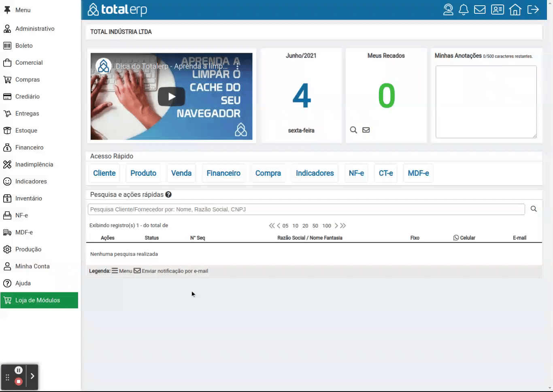Pin the sidebar using the Menu pin icon
The width and height of the screenshot is (553, 392).
[x=7, y=10]
